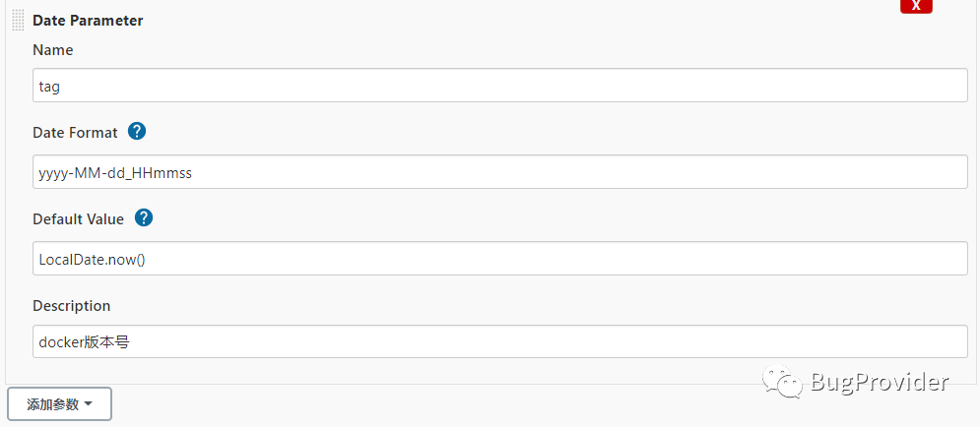Select the Description field with docker版本号
The image size is (980, 427).
click(499, 342)
